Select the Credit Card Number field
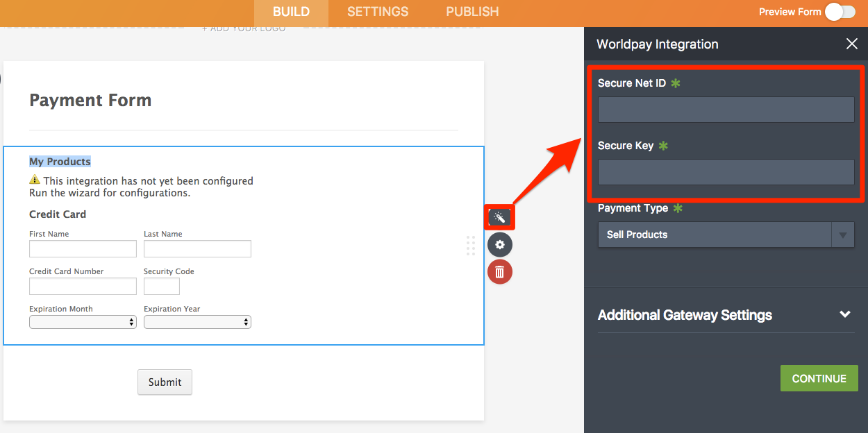Screen dimensions: 868x433 point(83,286)
